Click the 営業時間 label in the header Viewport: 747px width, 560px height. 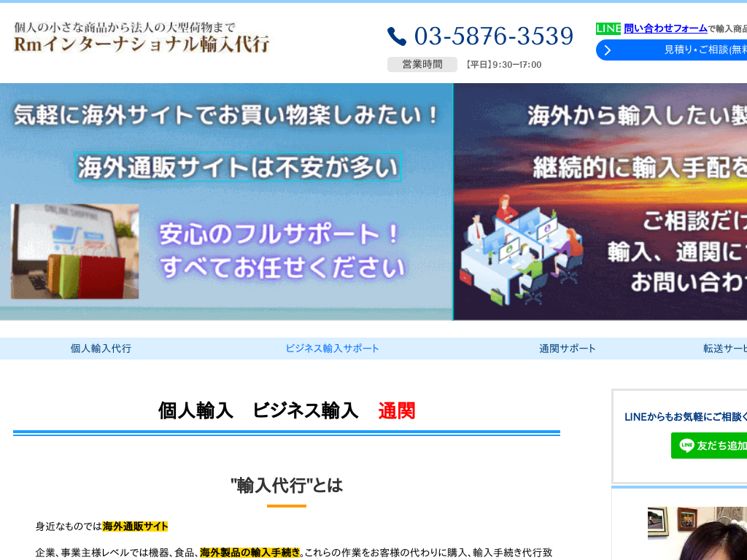(x=422, y=64)
